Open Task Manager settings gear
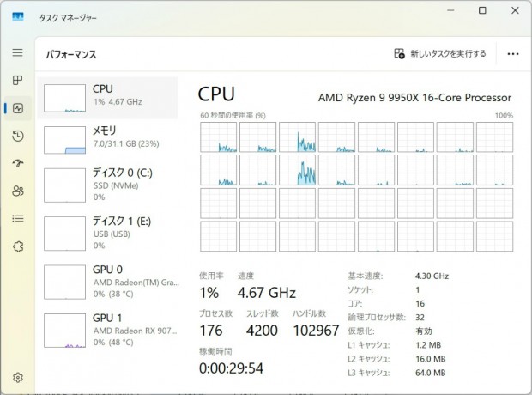Screen dimensions: 532x395 tap(17, 377)
